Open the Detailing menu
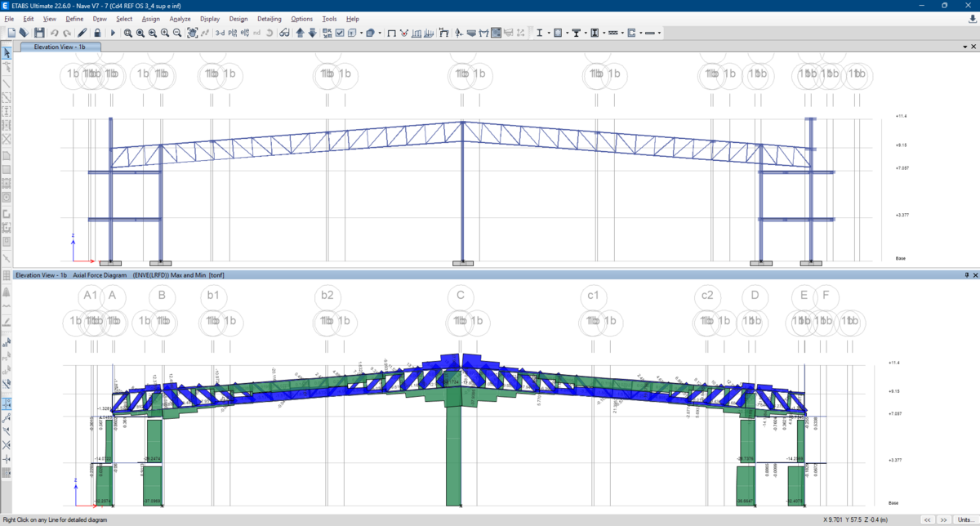 click(x=269, y=18)
